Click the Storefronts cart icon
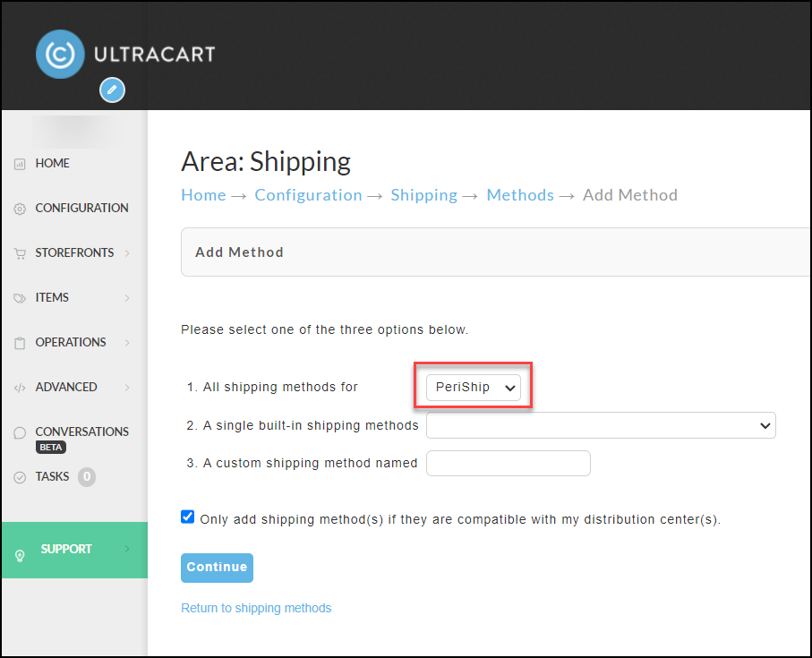The image size is (812, 658). 20,253
